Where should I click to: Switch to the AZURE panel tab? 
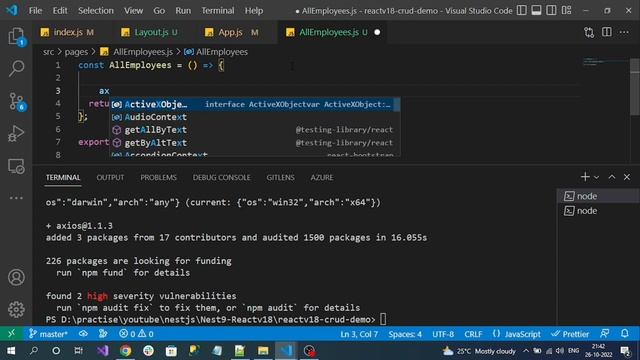pyautogui.click(x=322, y=178)
